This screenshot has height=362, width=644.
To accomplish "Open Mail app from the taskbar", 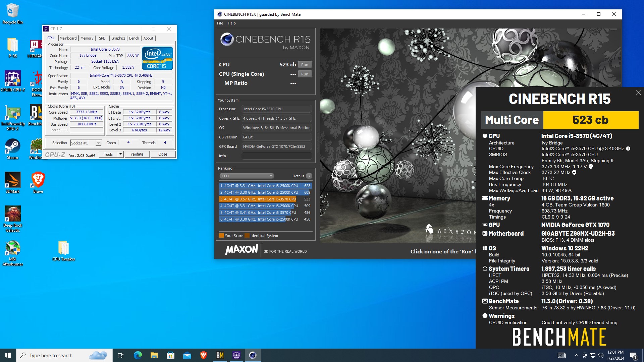I will pos(187,355).
